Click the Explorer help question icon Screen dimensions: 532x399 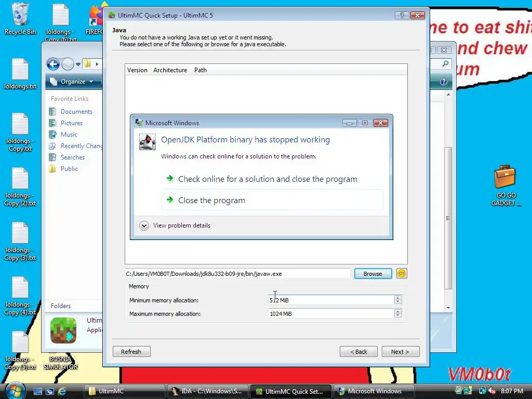[444, 82]
